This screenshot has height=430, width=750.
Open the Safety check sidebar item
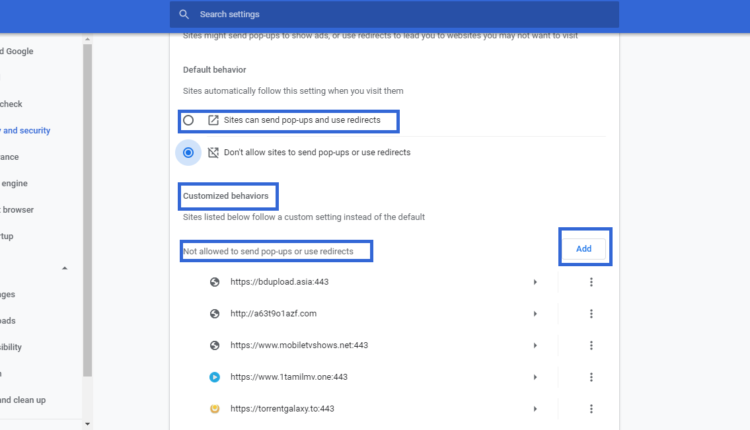pyautogui.click(x=11, y=104)
